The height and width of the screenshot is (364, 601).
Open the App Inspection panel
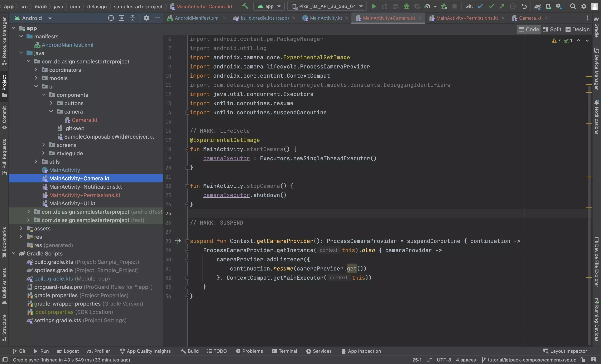364,351
